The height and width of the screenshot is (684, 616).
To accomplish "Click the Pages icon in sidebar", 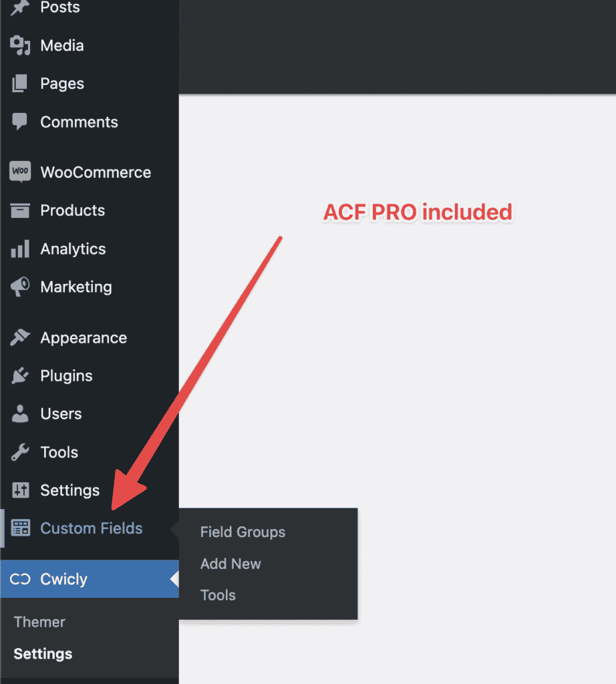I will (x=20, y=84).
